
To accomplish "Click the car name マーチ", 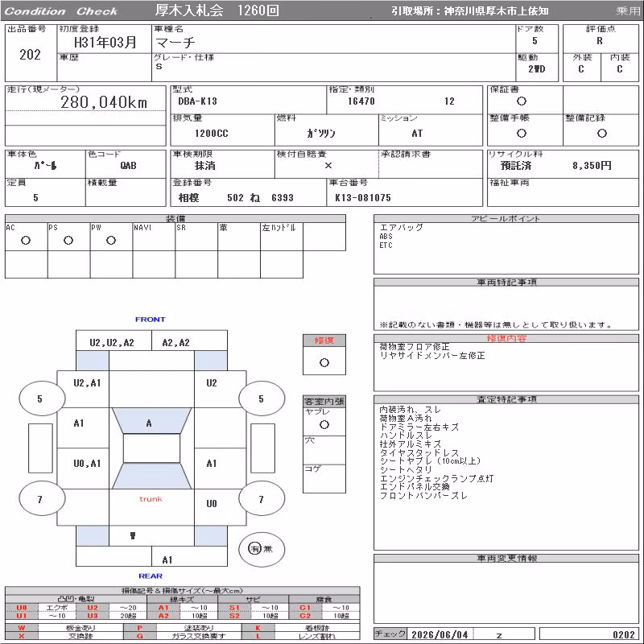I will tap(175, 43).
